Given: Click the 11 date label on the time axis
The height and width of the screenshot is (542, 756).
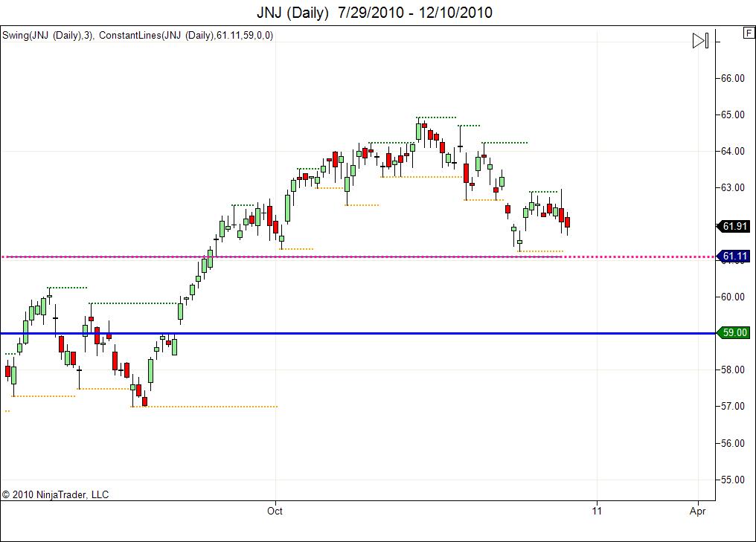Looking at the screenshot, I should point(597,511).
